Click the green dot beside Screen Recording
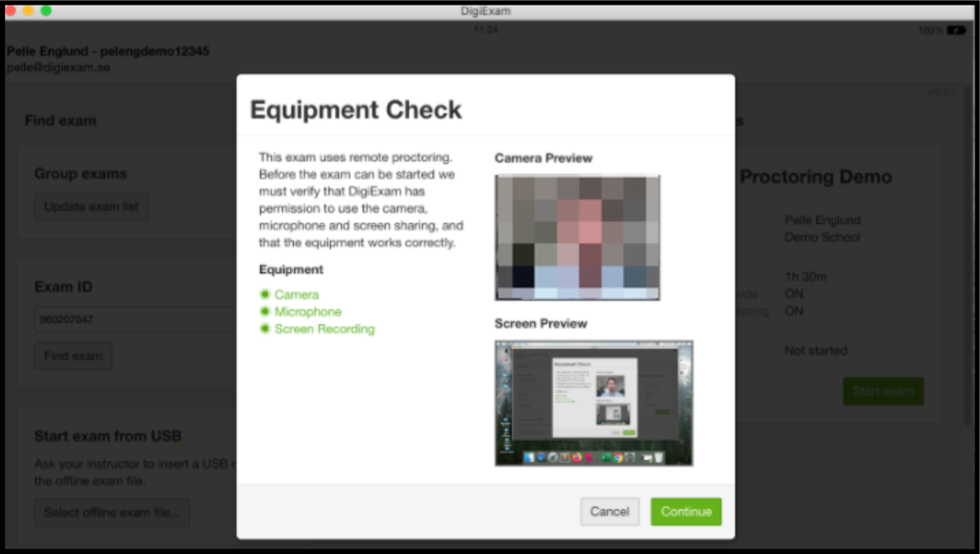This screenshot has width=980, height=554. point(265,329)
